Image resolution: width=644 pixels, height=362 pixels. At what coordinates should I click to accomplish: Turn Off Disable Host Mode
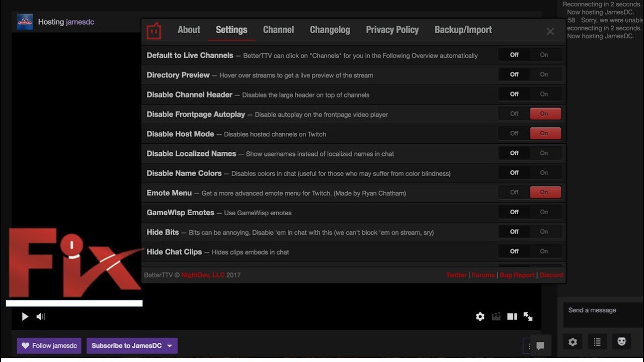(x=514, y=133)
